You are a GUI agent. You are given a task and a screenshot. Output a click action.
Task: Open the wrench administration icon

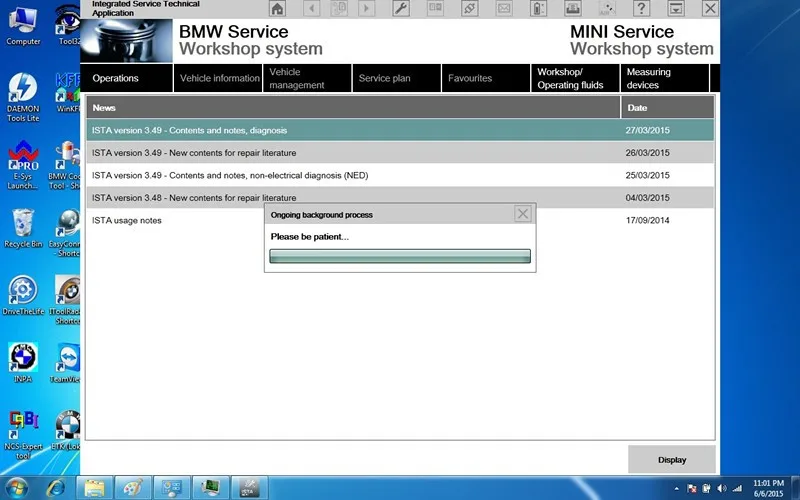[x=401, y=8]
